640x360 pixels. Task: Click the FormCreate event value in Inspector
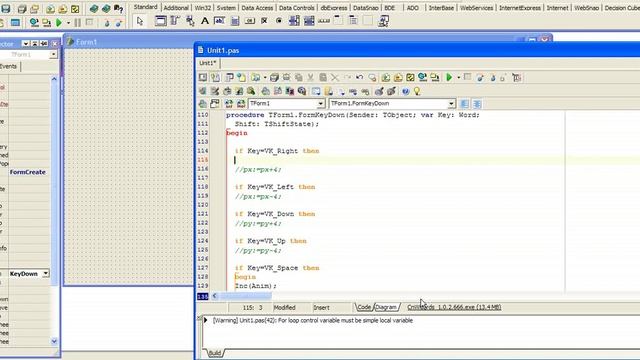(x=28, y=172)
